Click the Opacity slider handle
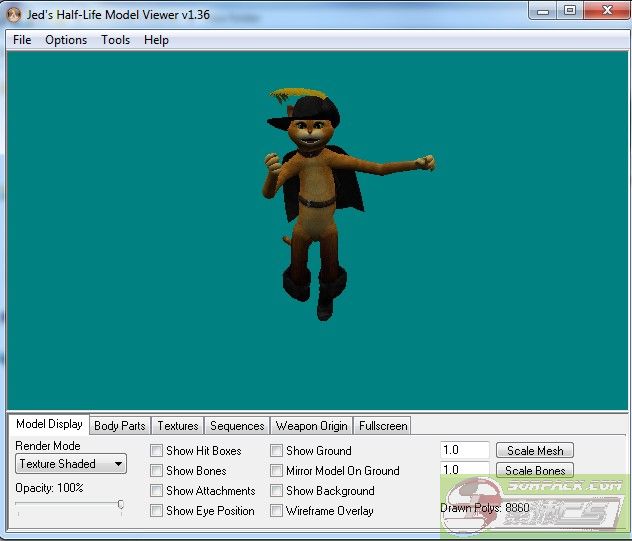This screenshot has height=541, width=632. click(x=121, y=506)
